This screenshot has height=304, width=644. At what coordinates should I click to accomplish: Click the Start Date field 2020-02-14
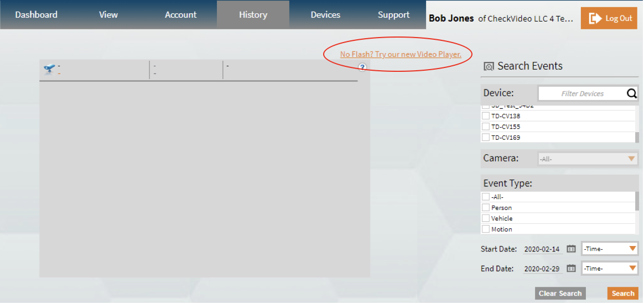543,249
